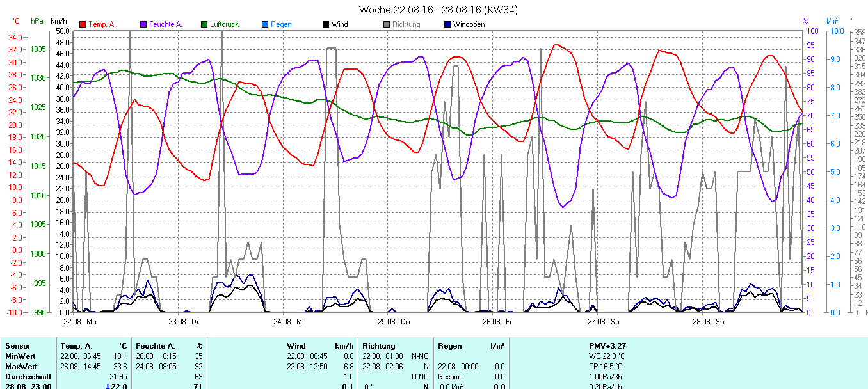Screen dimensions: 868x389
Task: Click the 28.08. So date marker
Action: click(711, 322)
